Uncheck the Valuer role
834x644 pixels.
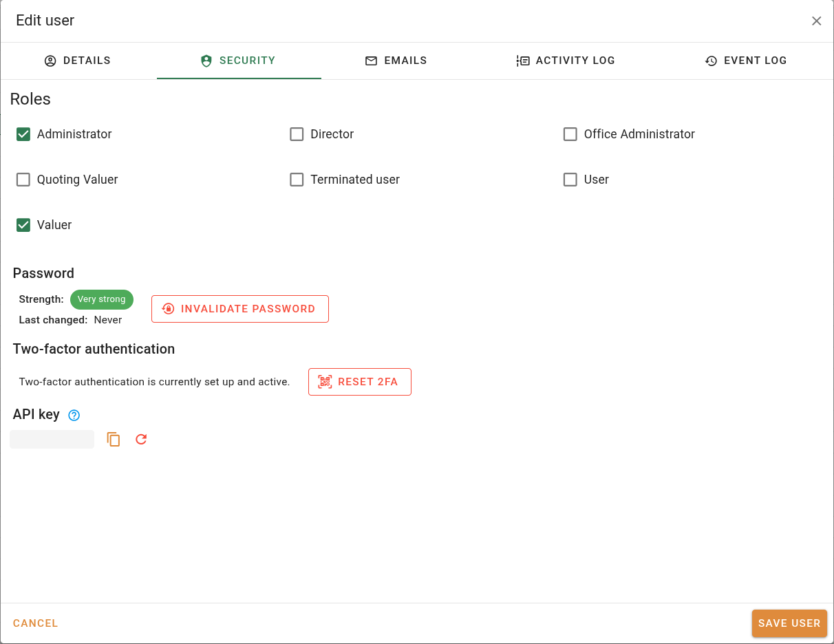click(x=23, y=225)
